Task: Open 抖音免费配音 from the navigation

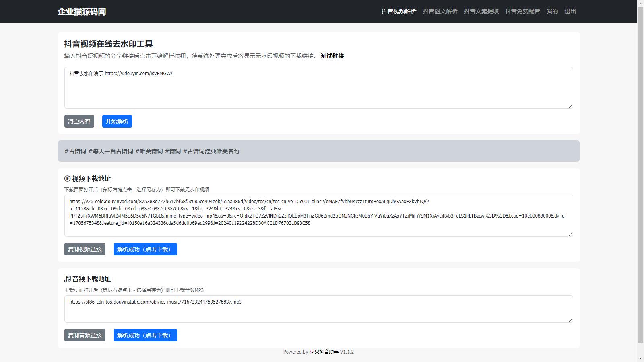Action: point(522,11)
